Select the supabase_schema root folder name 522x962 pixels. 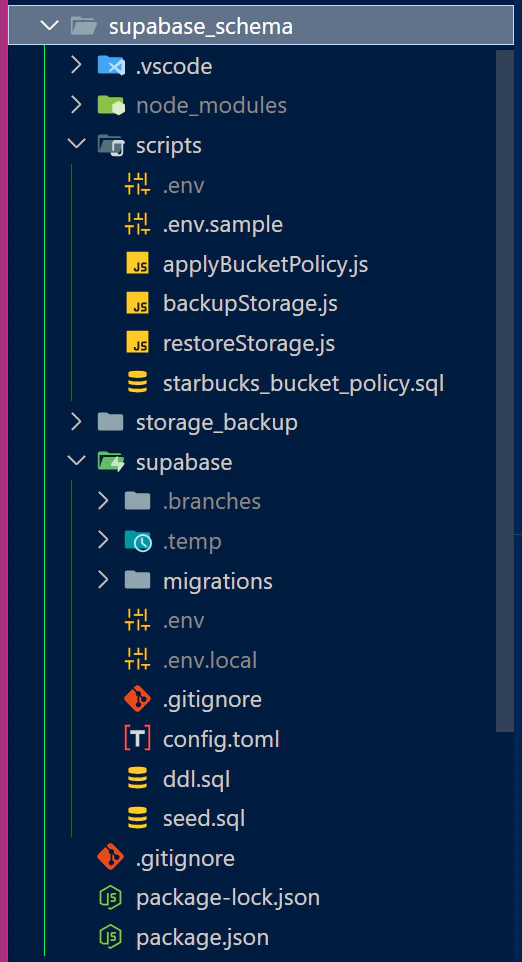point(201,27)
